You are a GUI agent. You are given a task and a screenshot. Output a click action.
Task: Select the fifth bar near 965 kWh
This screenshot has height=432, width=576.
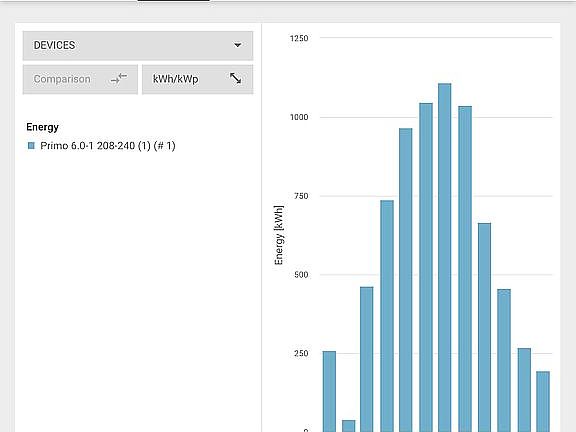click(406, 280)
